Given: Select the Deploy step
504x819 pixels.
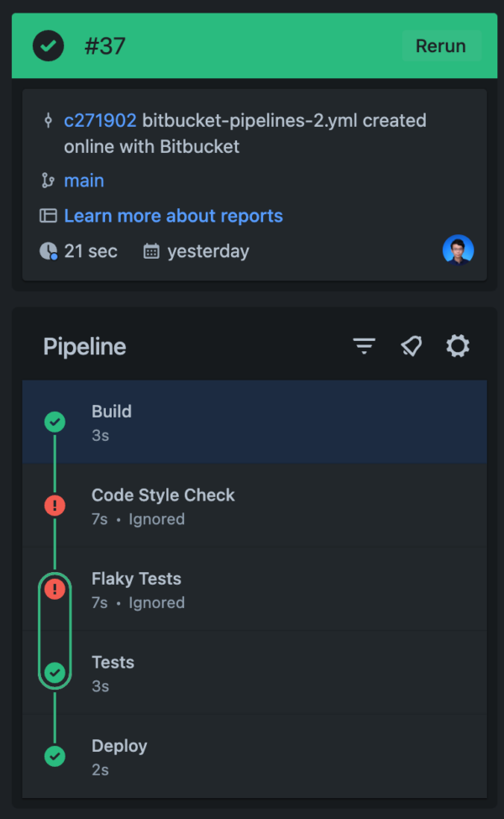Looking at the screenshot, I should coord(255,756).
